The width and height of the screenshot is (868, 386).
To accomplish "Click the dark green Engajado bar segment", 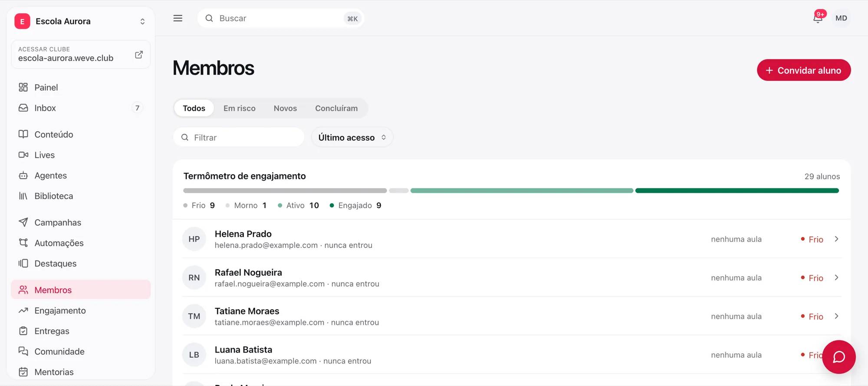I will 737,191.
